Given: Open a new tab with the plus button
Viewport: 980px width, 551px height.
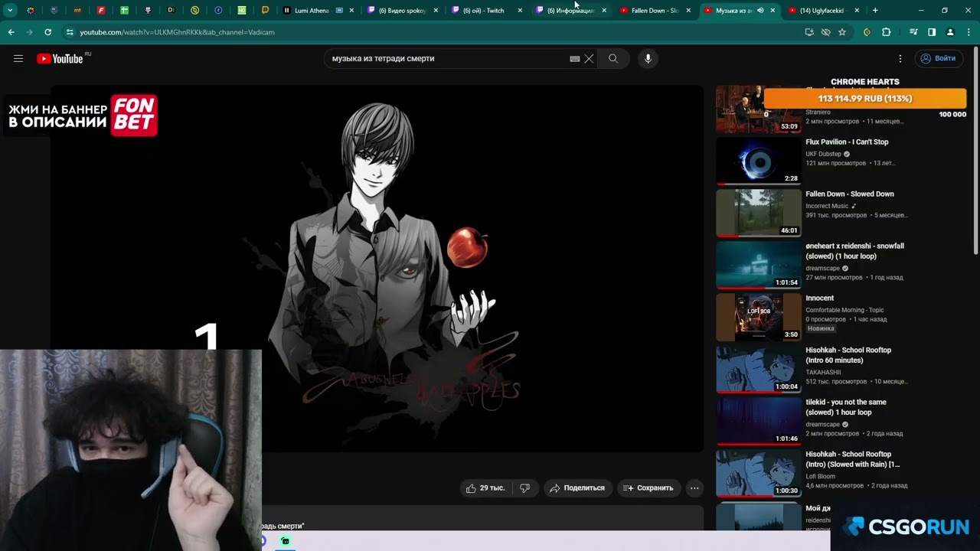Looking at the screenshot, I should coord(875,11).
